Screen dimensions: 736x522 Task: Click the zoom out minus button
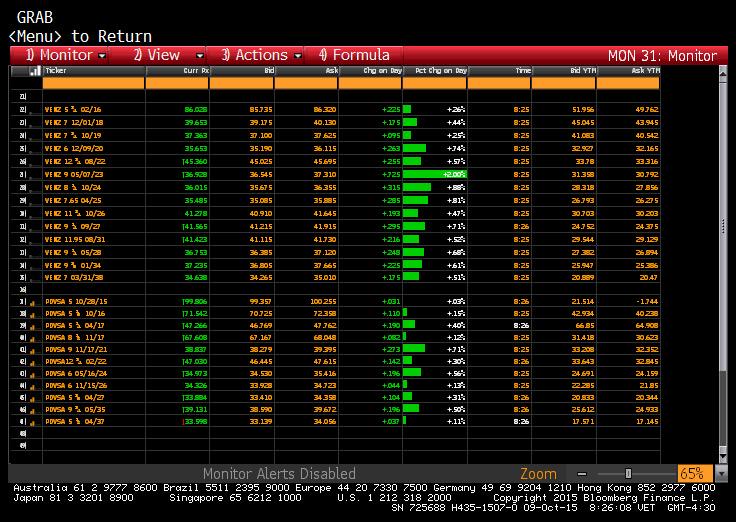click(x=582, y=474)
